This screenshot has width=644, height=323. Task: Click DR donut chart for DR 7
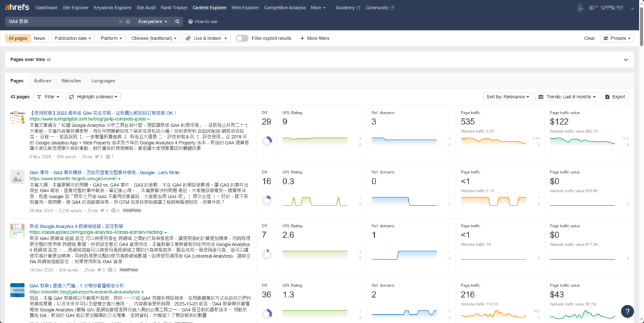(x=267, y=255)
